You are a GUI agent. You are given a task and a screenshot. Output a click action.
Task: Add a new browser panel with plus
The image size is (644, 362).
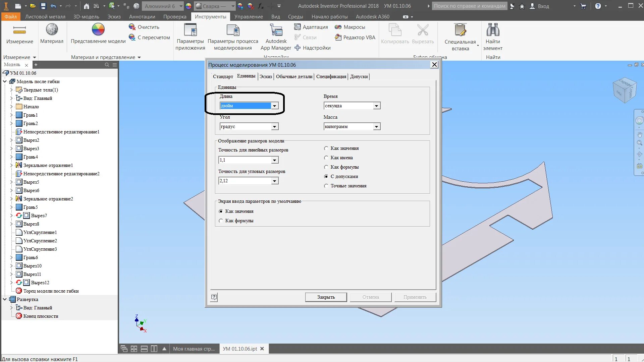coord(36,65)
